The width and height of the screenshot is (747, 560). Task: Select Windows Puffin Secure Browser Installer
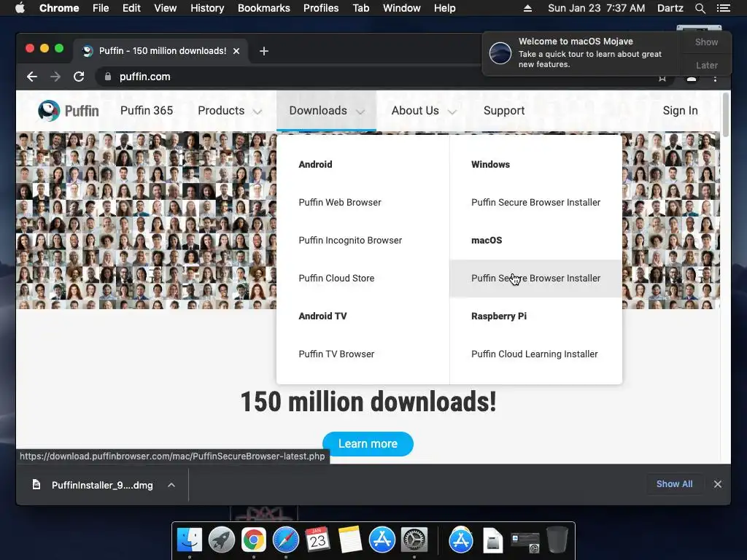(535, 203)
